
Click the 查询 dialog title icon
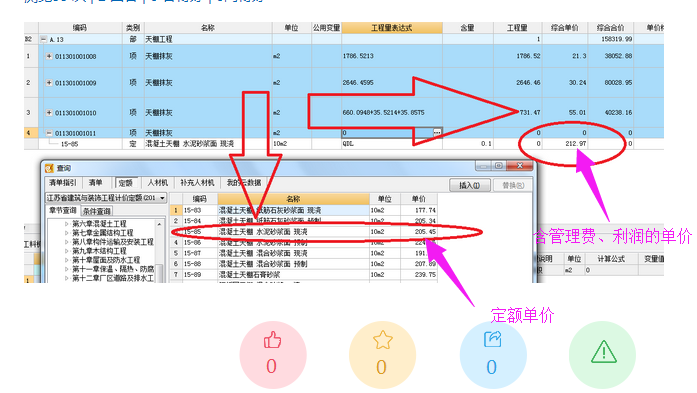click(x=49, y=168)
